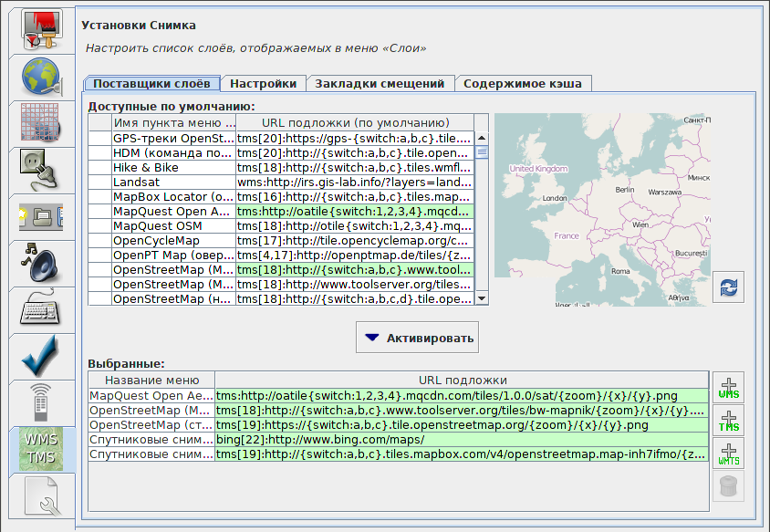770x532 pixels.
Task: Select the bing[22]:http://www.bing.com/maps/ selected row
Action: coord(399,439)
